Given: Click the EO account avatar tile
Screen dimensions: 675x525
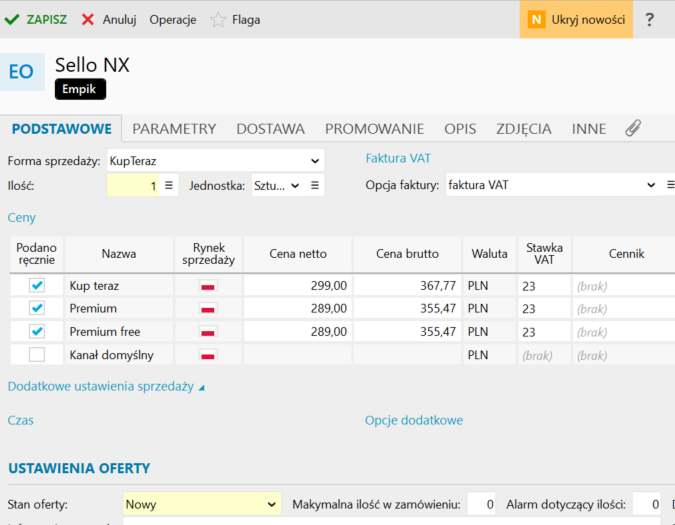Looking at the screenshot, I should [22, 72].
